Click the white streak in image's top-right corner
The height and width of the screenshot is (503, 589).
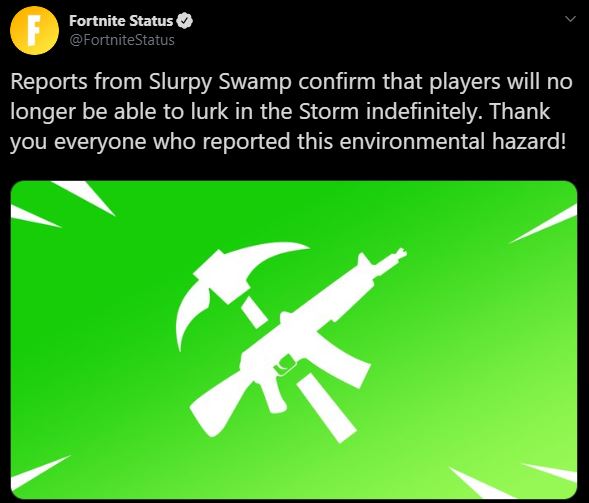tap(545, 224)
